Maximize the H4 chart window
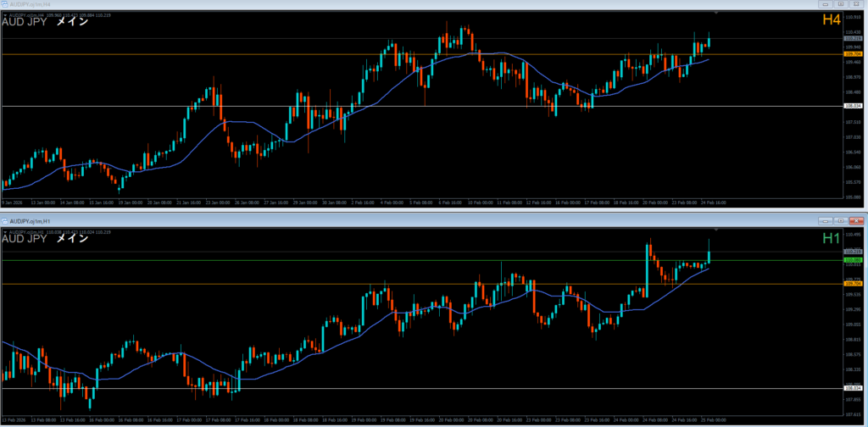Image resolution: width=868 pixels, height=427 pixels. tap(842, 5)
